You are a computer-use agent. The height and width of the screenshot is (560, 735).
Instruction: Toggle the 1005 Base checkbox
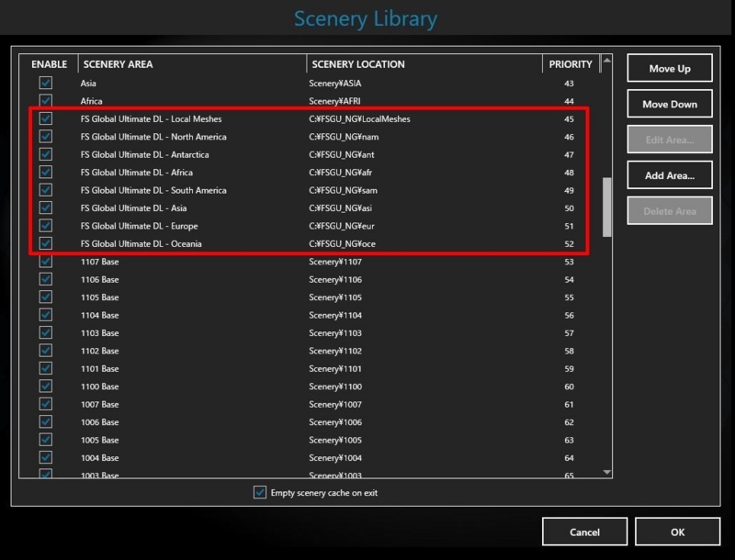point(45,439)
